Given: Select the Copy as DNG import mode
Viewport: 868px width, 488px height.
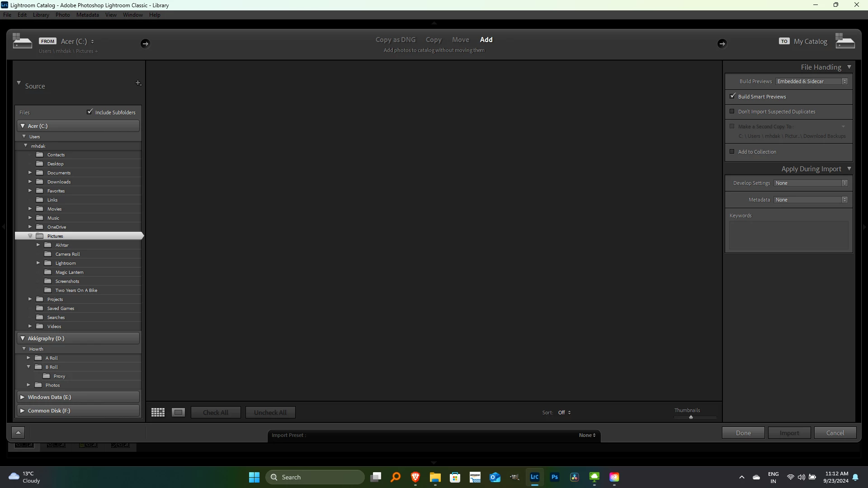Looking at the screenshot, I should [x=395, y=40].
